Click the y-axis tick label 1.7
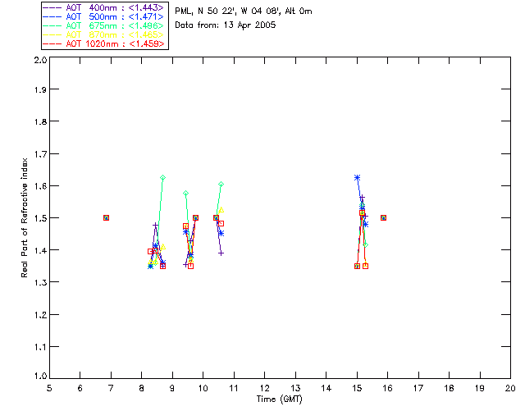 pos(40,154)
